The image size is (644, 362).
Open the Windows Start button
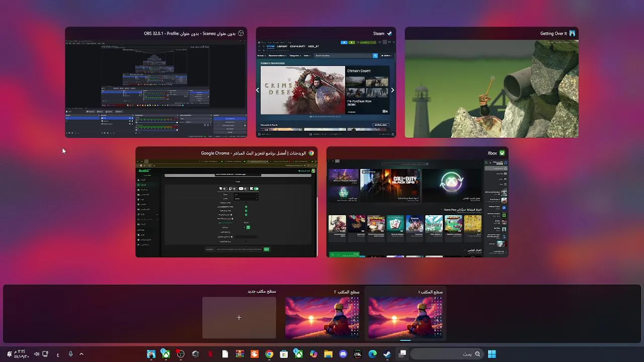(x=492, y=354)
